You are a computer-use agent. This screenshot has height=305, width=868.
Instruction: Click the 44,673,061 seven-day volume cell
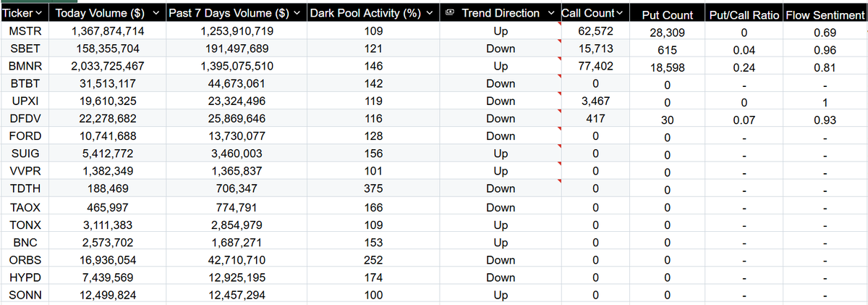click(x=237, y=83)
